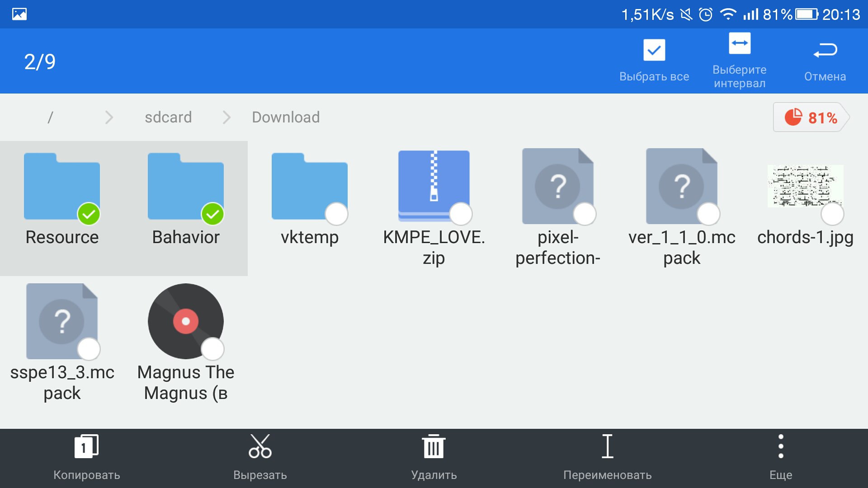Tap the Select interval (Выберите интервал) icon

pos(740,44)
